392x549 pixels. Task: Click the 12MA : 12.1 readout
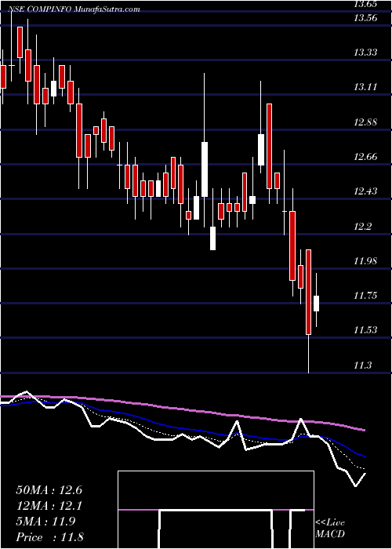[x=49, y=506]
